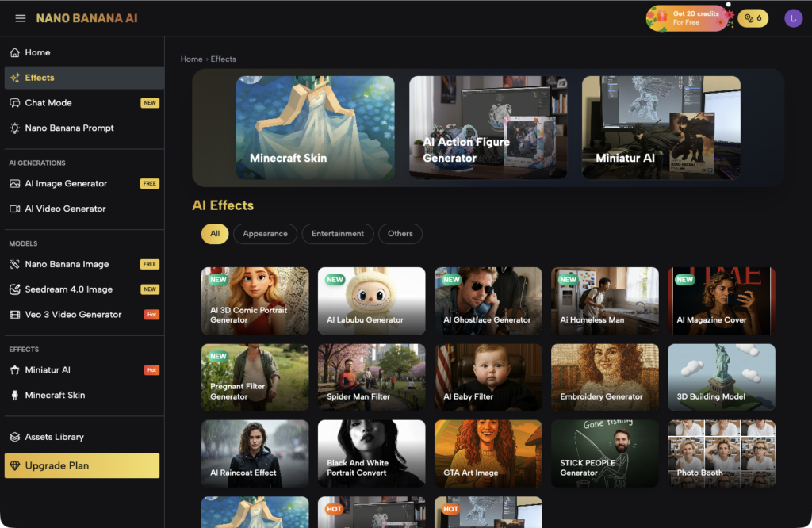Open the user profile avatar
This screenshot has height=528, width=812.
[x=793, y=18]
